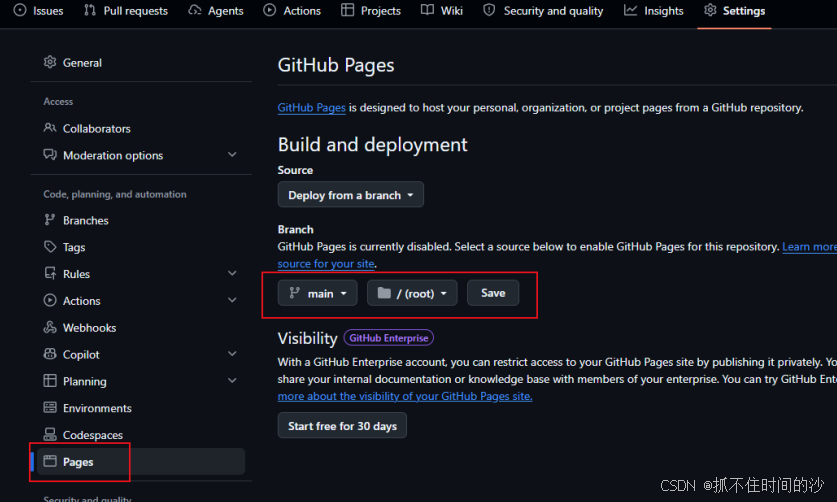Expand the sidebar Actions chevron
The height and width of the screenshot is (502, 837).
tap(232, 300)
